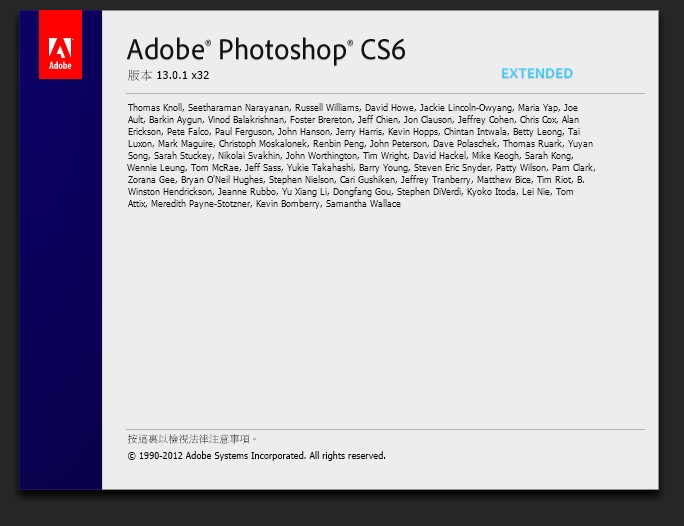
Task: Click the dark blue side banner
Action: coord(61,283)
